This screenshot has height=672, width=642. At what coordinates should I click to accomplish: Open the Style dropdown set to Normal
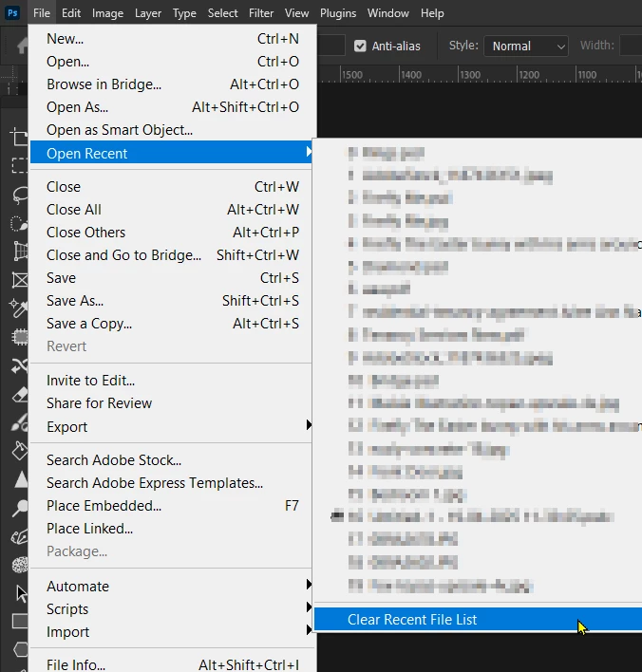[526, 46]
